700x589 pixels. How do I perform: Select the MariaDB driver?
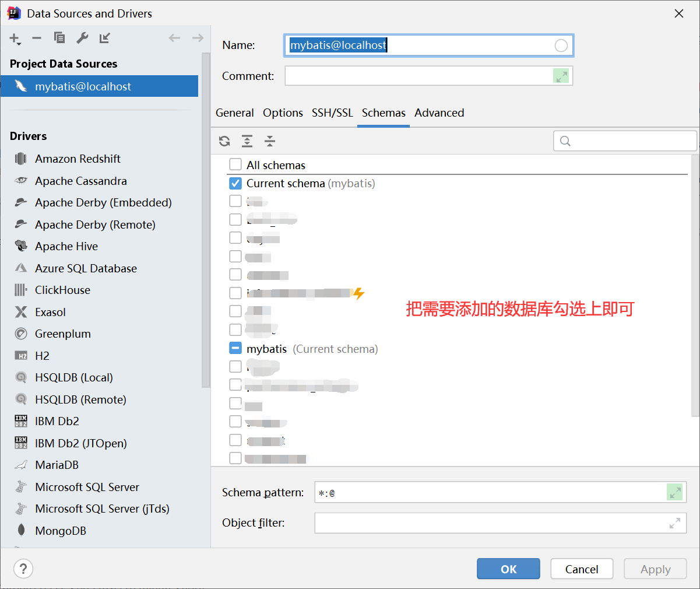click(57, 465)
